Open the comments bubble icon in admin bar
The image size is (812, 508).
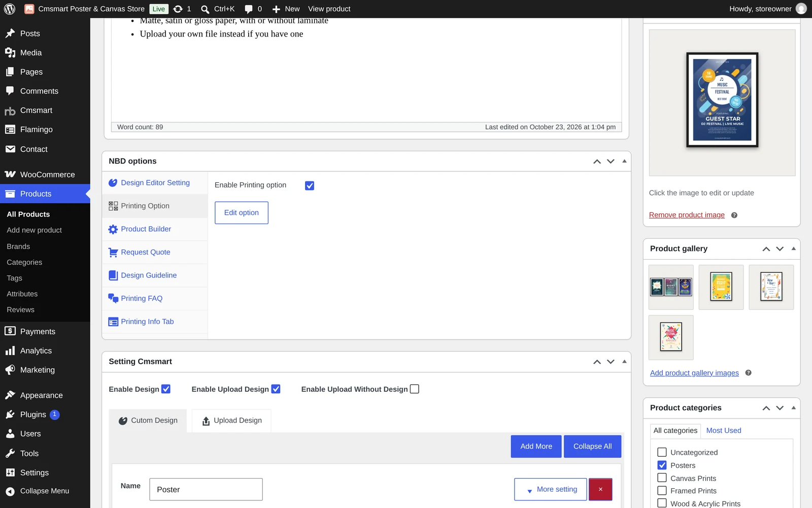click(x=249, y=9)
